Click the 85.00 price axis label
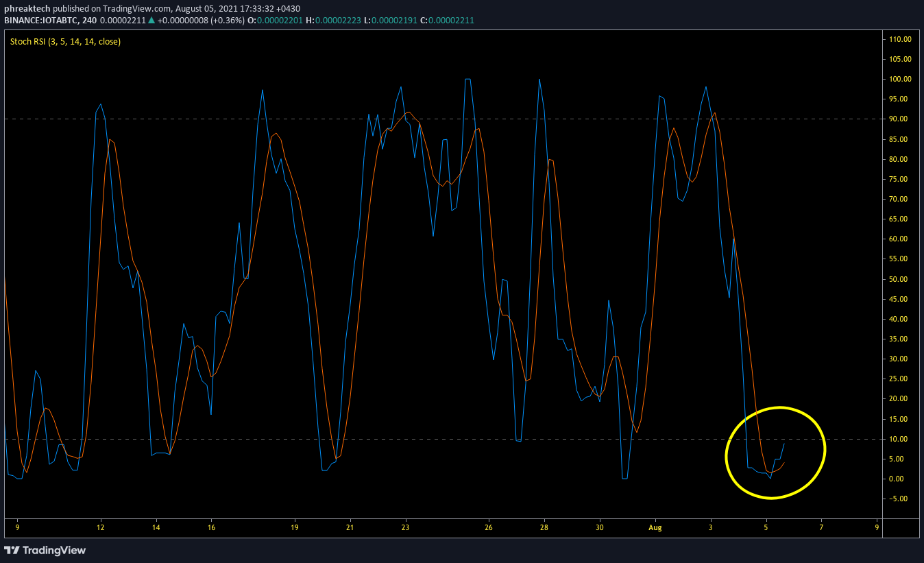 click(899, 139)
